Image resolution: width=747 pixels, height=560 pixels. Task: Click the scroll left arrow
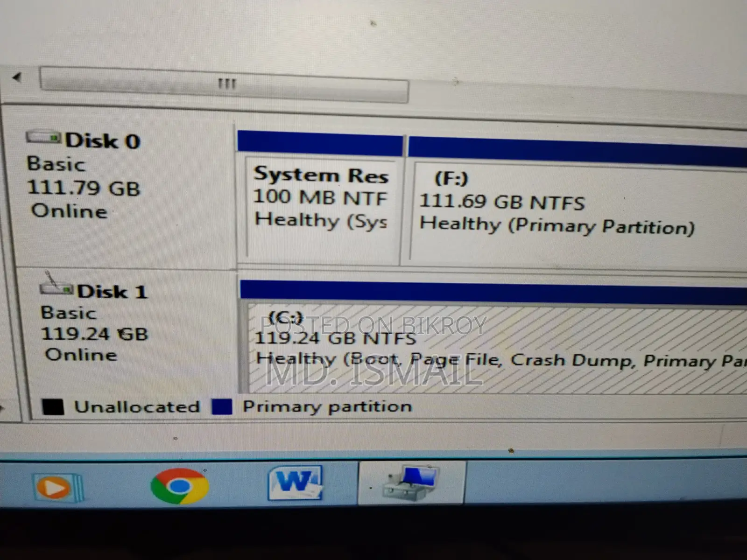17,77
